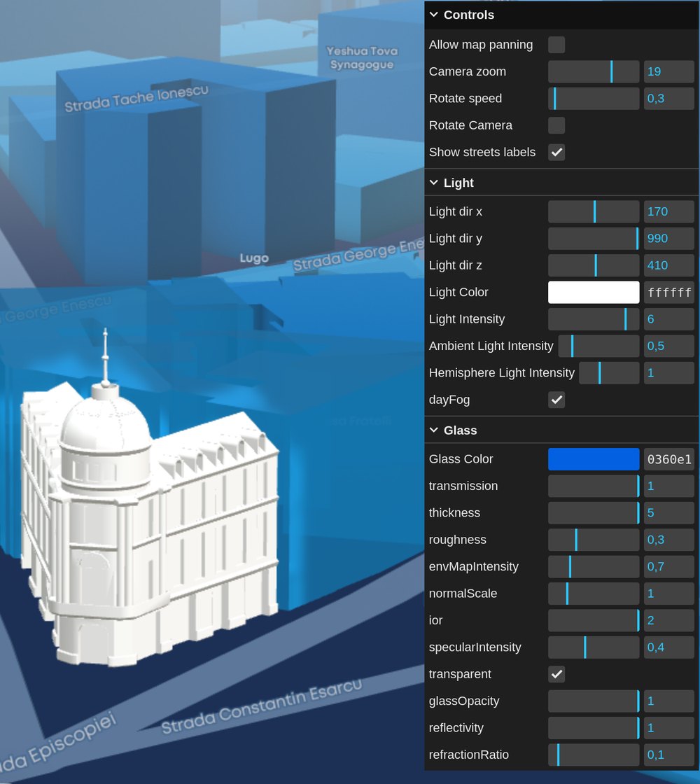Focus the Ambient Light Intensity value 0,5

tap(669, 346)
